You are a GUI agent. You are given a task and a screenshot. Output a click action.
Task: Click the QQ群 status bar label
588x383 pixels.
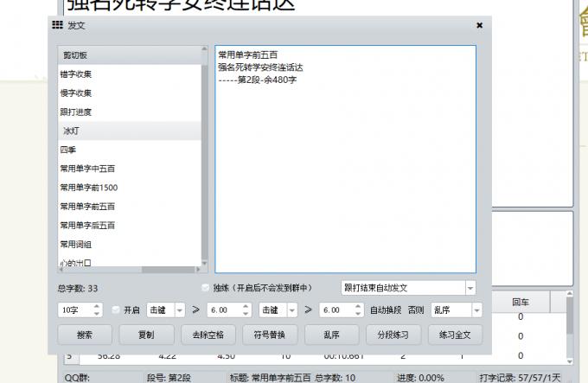pyautogui.click(x=77, y=378)
